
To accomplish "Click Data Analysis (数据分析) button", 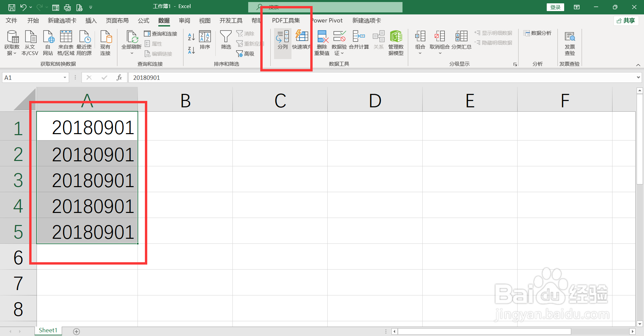I will tap(537, 33).
